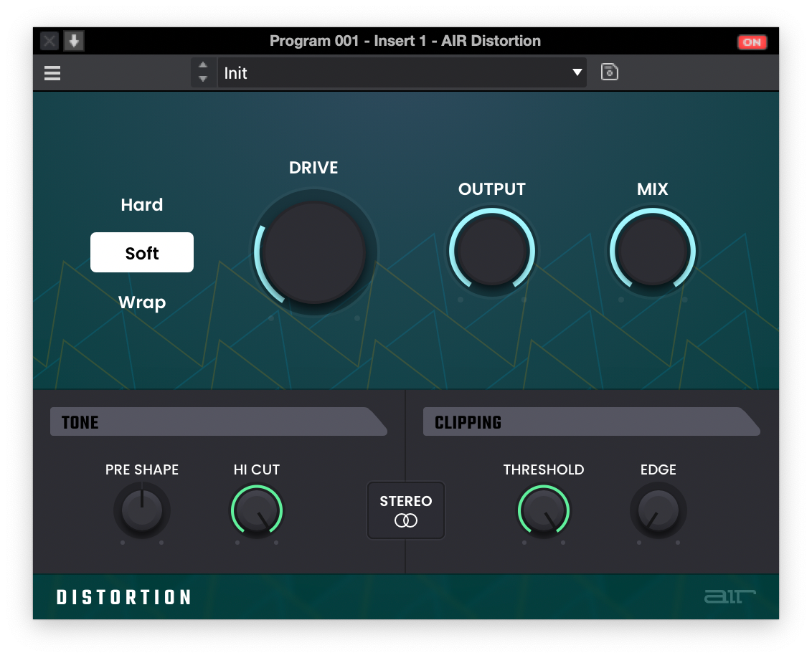812x658 pixels.
Task: Click the preset name field showing Init
Action: pyautogui.click(x=402, y=73)
